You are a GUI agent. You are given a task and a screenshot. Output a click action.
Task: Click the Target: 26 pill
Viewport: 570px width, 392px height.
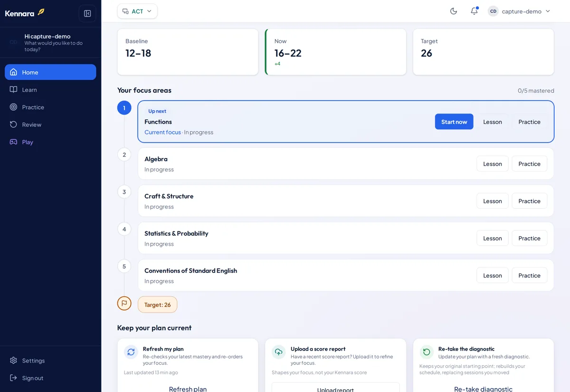[158, 305]
